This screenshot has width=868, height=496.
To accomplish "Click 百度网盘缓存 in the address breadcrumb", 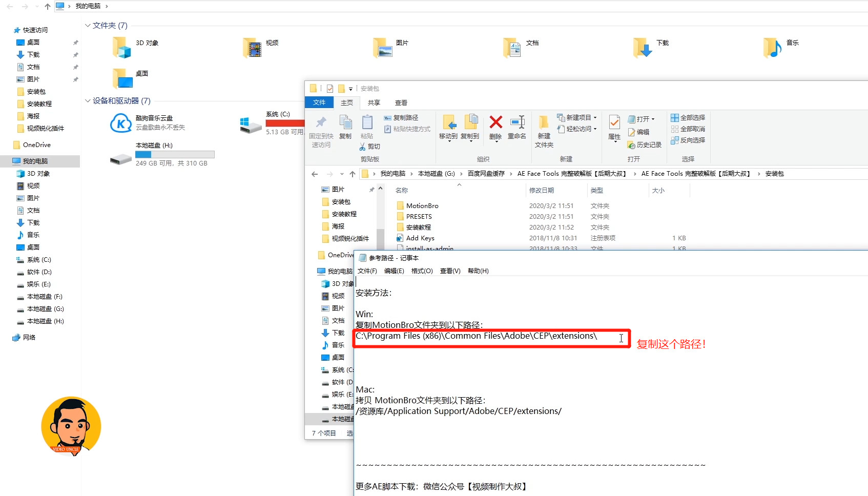I will click(x=486, y=174).
